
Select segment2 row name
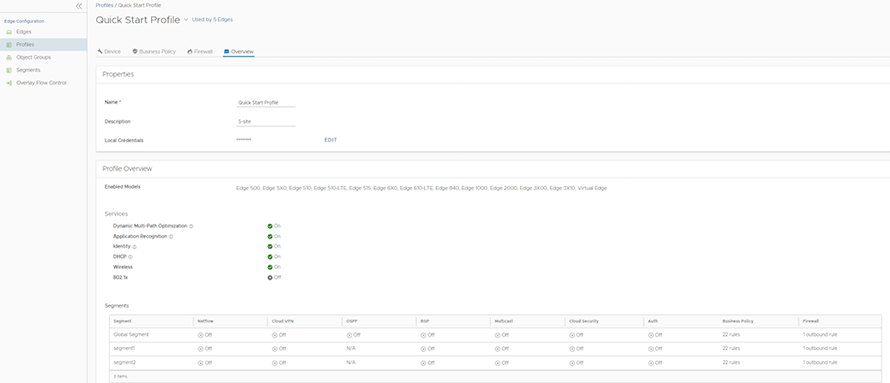125,362
